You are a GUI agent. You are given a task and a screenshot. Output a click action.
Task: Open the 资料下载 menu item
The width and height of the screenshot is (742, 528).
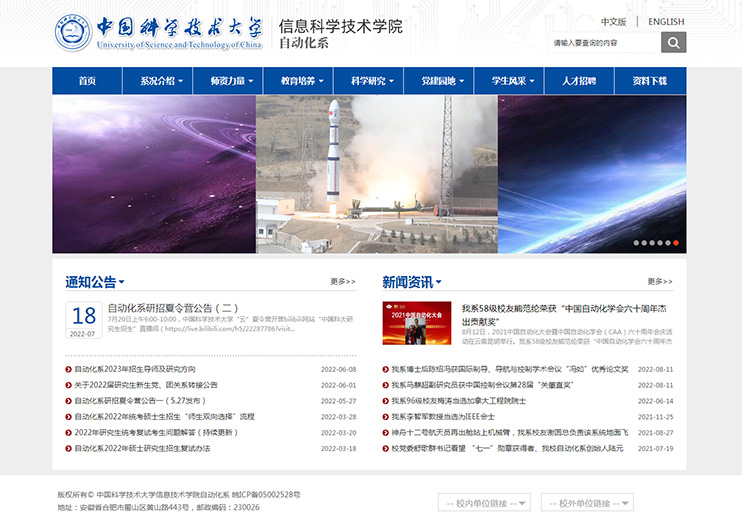tap(649, 81)
